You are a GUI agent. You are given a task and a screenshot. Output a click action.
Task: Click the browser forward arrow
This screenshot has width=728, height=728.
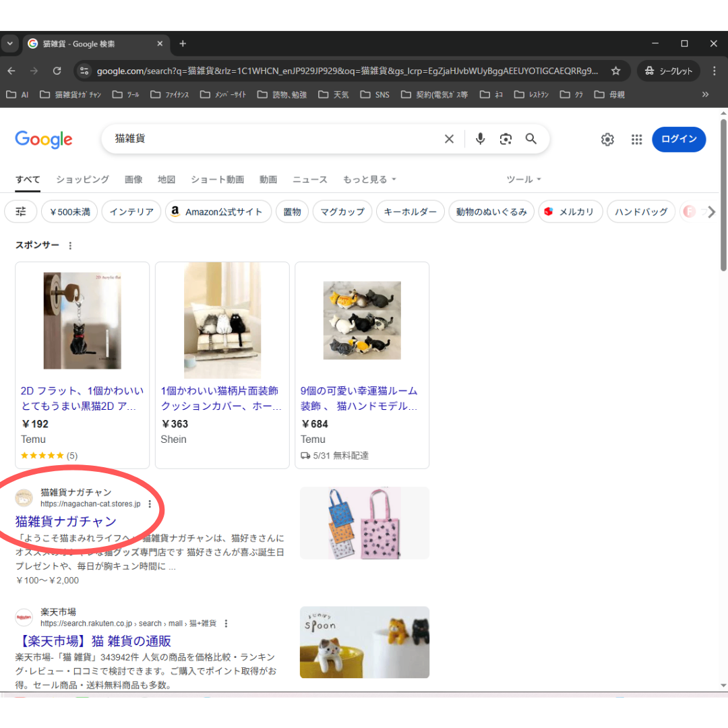tap(34, 71)
